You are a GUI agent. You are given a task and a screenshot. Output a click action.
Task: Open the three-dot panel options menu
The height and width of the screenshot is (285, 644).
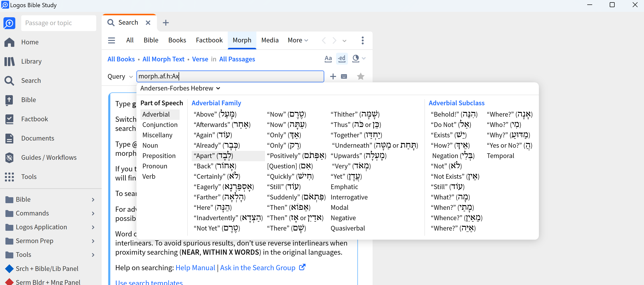click(x=362, y=40)
